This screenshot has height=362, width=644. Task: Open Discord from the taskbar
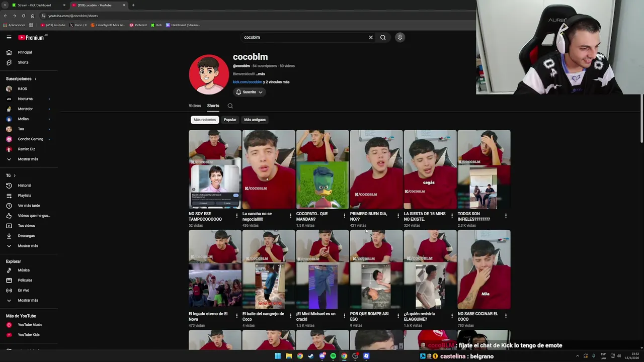click(x=322, y=356)
